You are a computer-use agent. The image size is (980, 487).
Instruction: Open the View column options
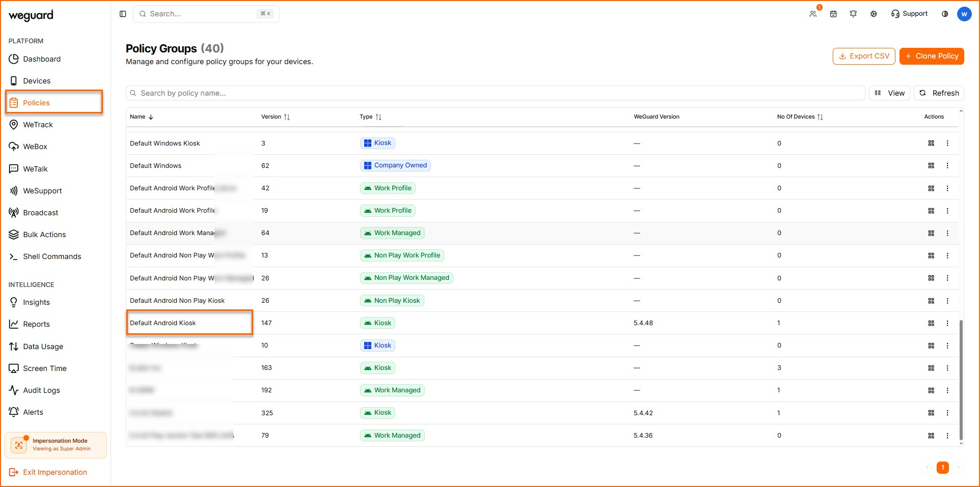click(889, 93)
